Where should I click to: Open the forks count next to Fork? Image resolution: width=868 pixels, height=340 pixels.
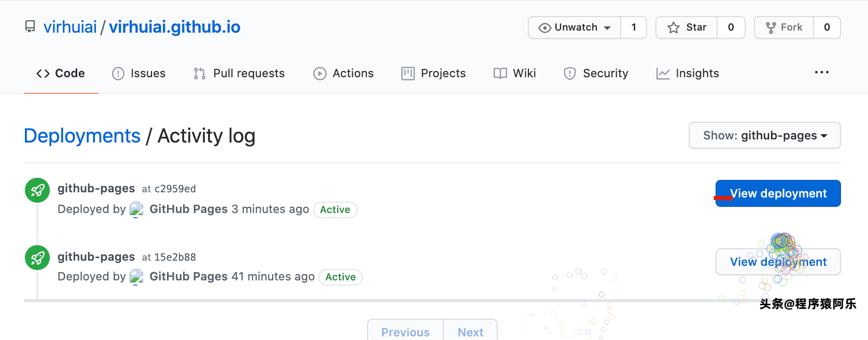[x=827, y=27]
